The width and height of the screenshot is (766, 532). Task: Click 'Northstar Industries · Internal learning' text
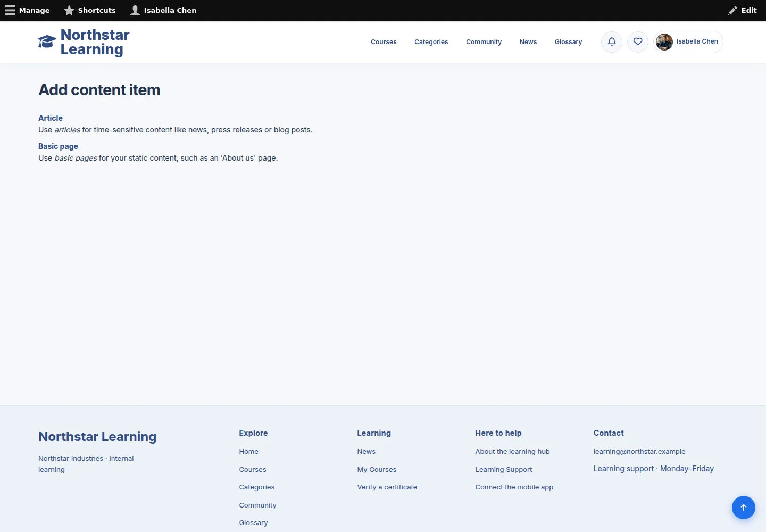point(86,464)
